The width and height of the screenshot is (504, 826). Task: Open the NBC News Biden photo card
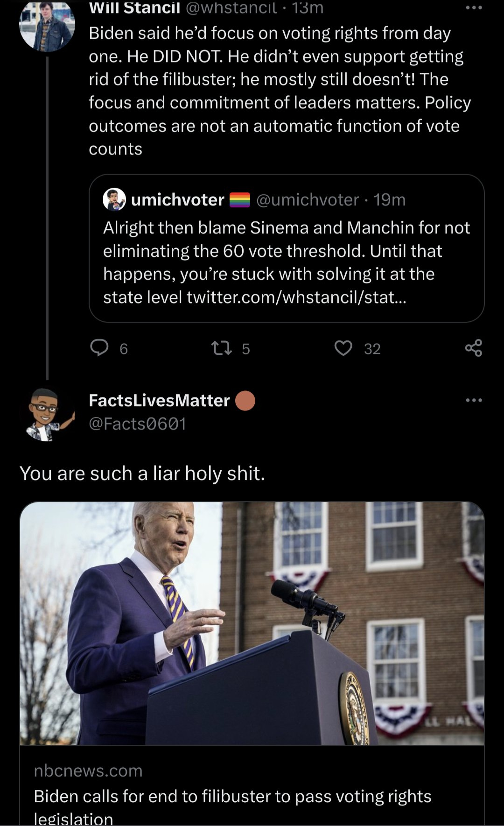point(252,623)
